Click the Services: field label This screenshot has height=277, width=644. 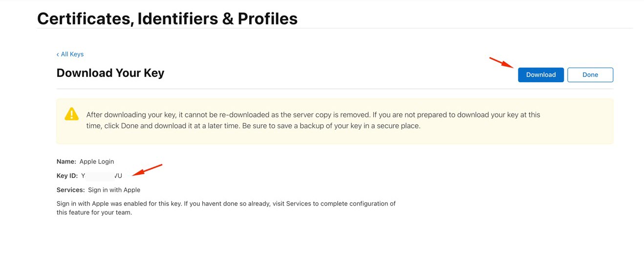pos(71,190)
